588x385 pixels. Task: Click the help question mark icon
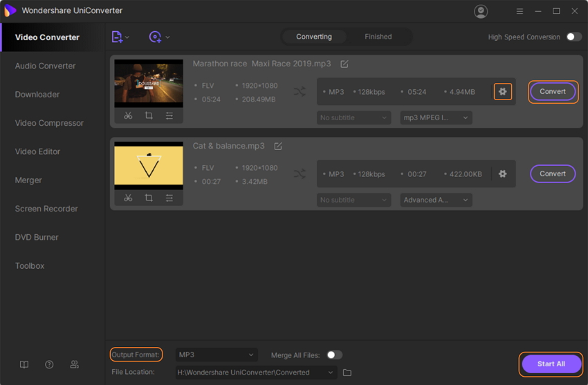(49, 364)
